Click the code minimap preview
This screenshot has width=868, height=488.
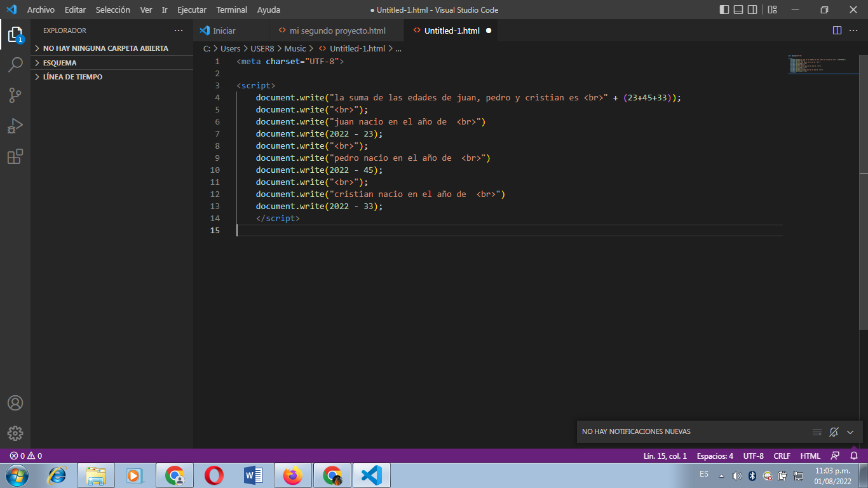[x=824, y=64]
